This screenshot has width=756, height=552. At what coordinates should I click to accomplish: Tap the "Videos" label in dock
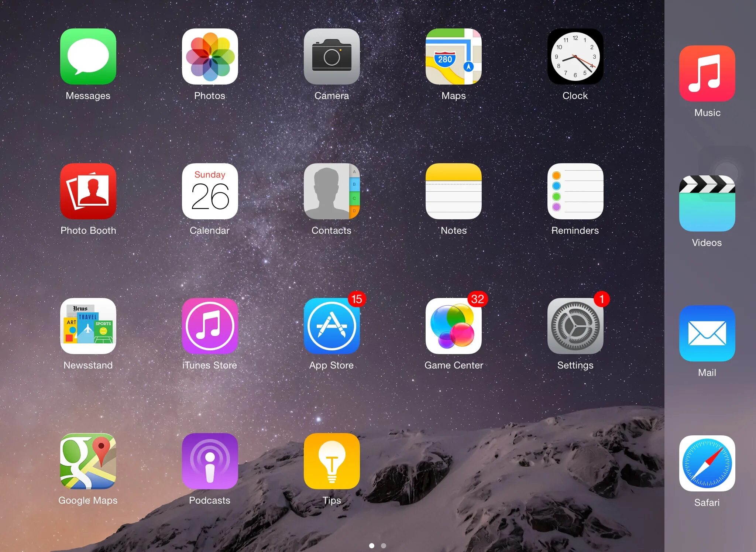(x=707, y=243)
